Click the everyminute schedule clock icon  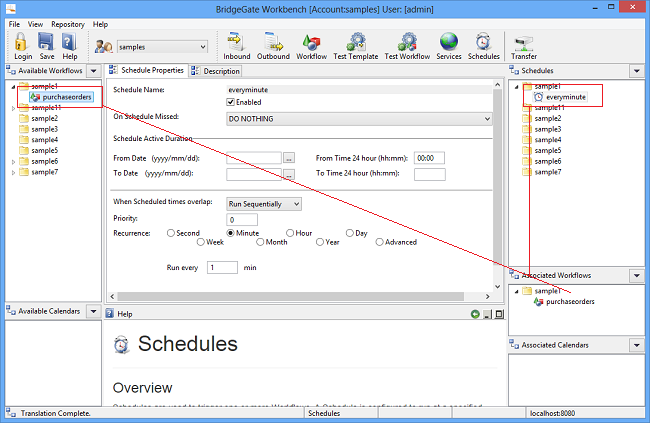[538, 97]
